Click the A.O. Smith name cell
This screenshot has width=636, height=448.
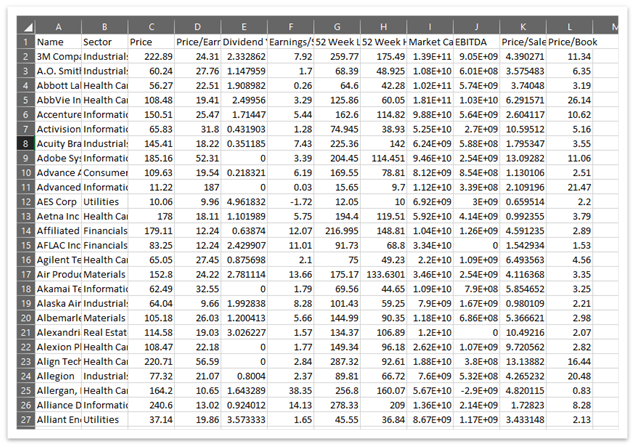58,71
